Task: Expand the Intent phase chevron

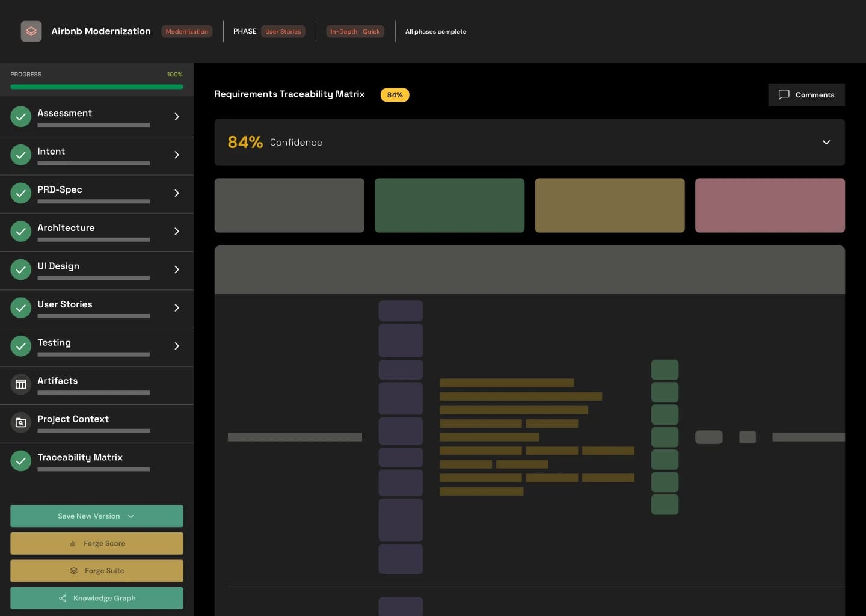Action: 177,155
